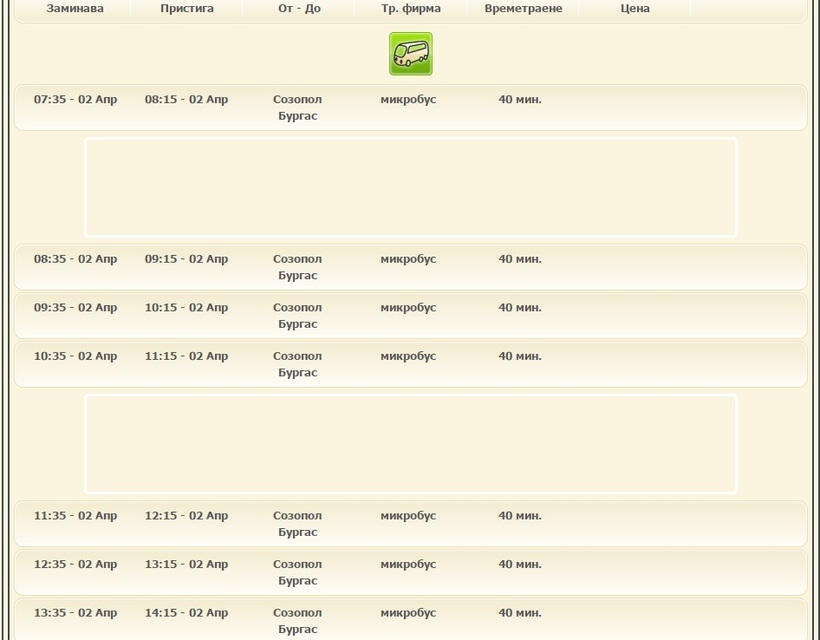Click the empty banner below the 07:35 row

point(410,187)
